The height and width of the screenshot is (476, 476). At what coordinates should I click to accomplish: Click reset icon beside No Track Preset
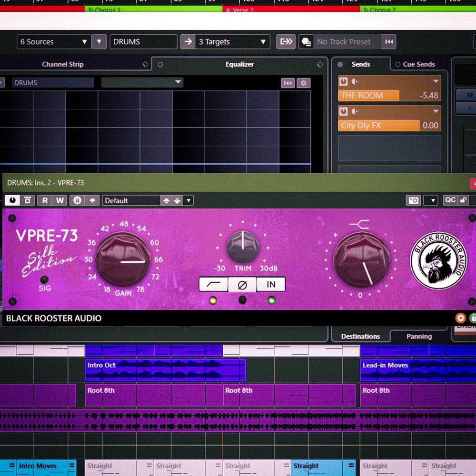tap(389, 41)
